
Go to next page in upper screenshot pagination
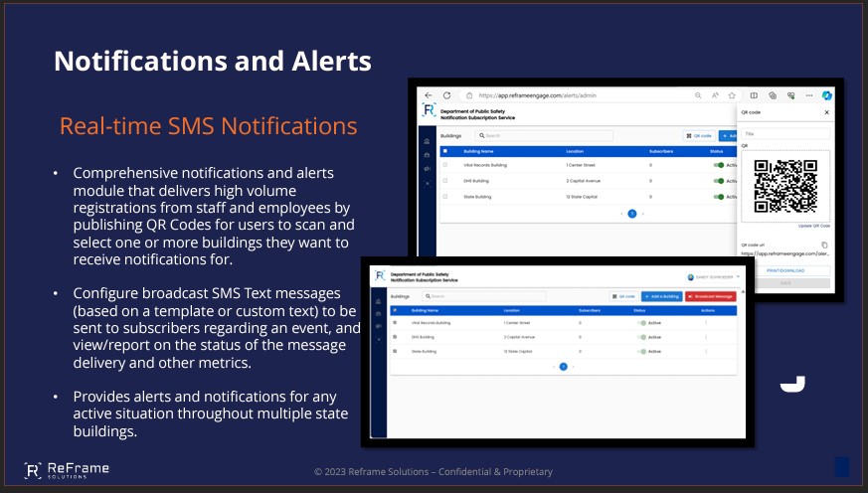click(x=642, y=214)
